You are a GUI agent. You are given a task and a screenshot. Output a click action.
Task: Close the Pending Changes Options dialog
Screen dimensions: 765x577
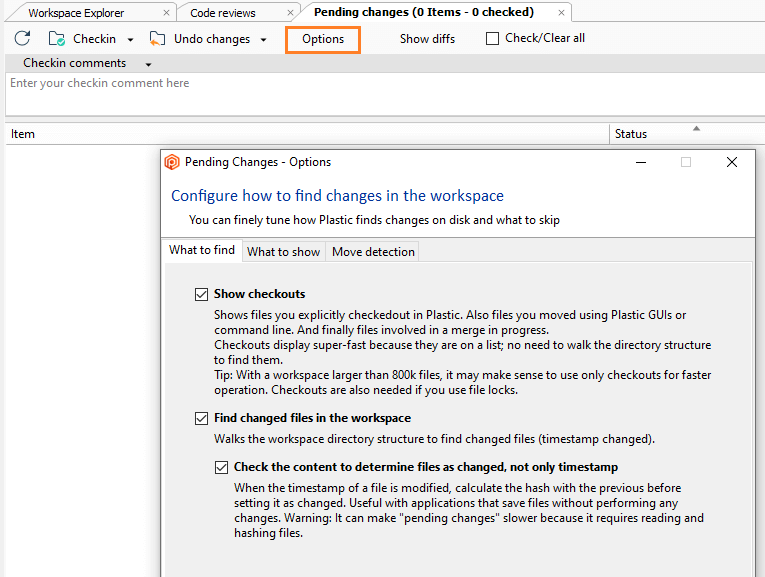point(732,162)
